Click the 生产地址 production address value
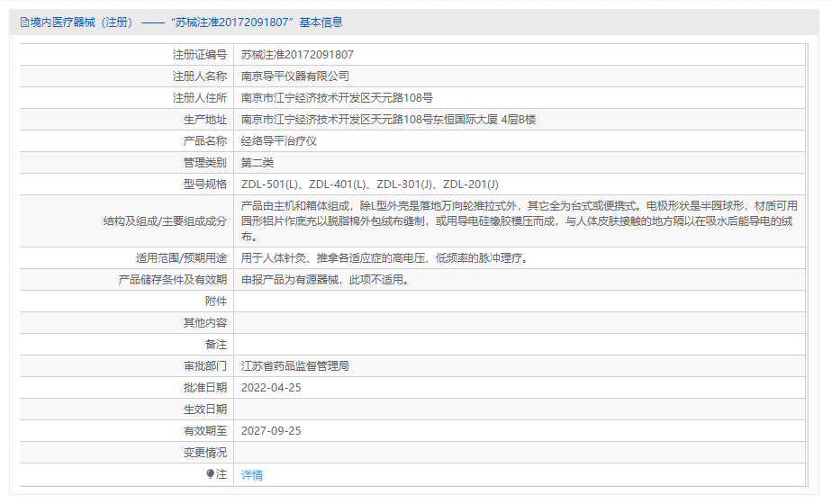 [388, 119]
